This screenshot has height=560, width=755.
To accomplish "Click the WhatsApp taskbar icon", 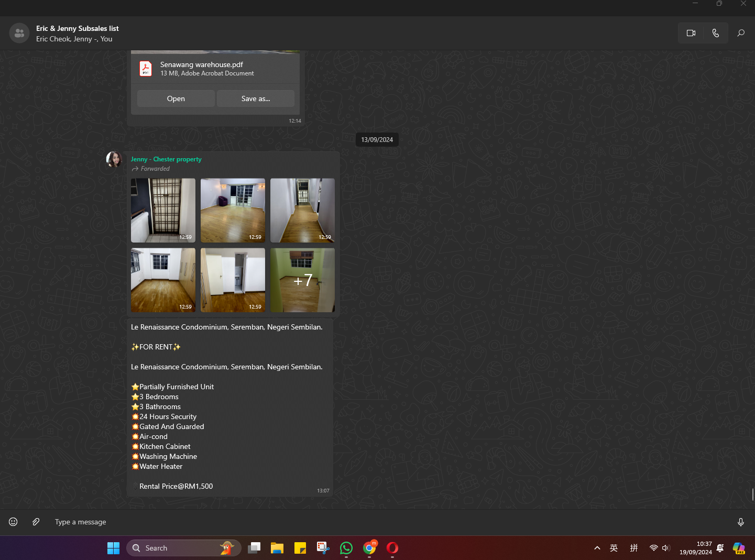I will pos(346,548).
